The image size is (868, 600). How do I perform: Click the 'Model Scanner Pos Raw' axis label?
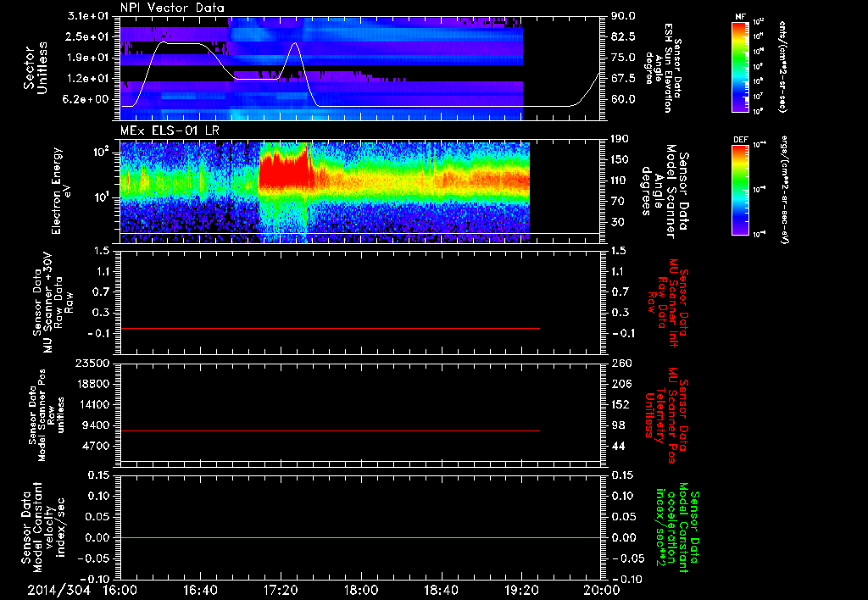(45, 415)
